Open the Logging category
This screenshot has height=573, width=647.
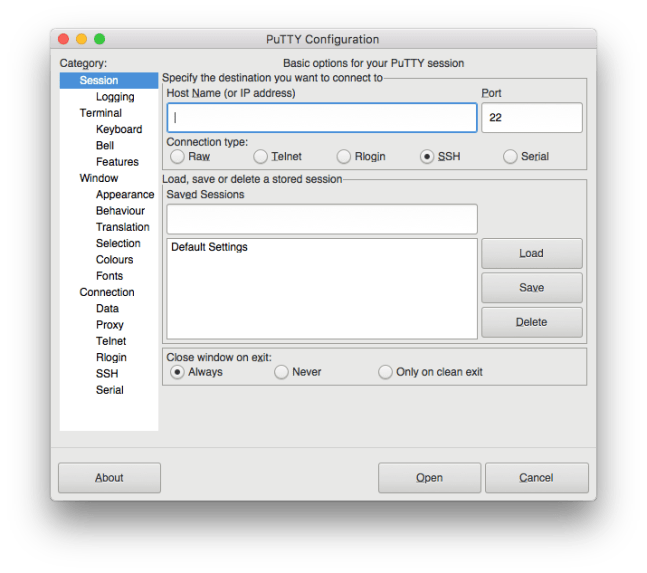pyautogui.click(x=115, y=97)
